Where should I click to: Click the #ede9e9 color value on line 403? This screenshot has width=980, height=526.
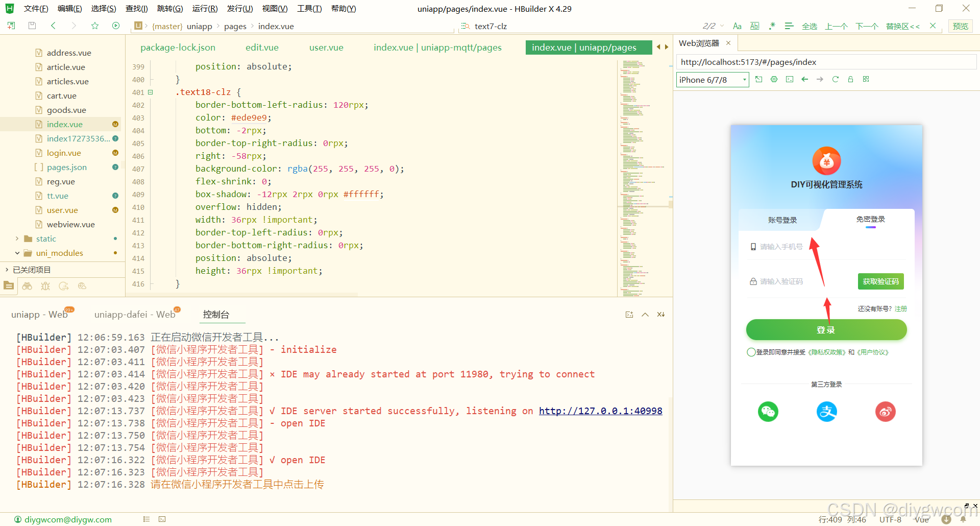(249, 118)
